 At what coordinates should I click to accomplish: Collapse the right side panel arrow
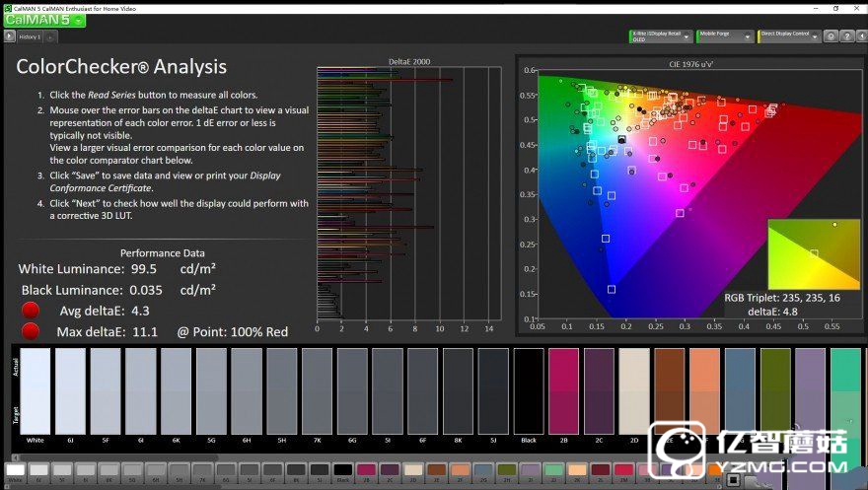[860, 36]
